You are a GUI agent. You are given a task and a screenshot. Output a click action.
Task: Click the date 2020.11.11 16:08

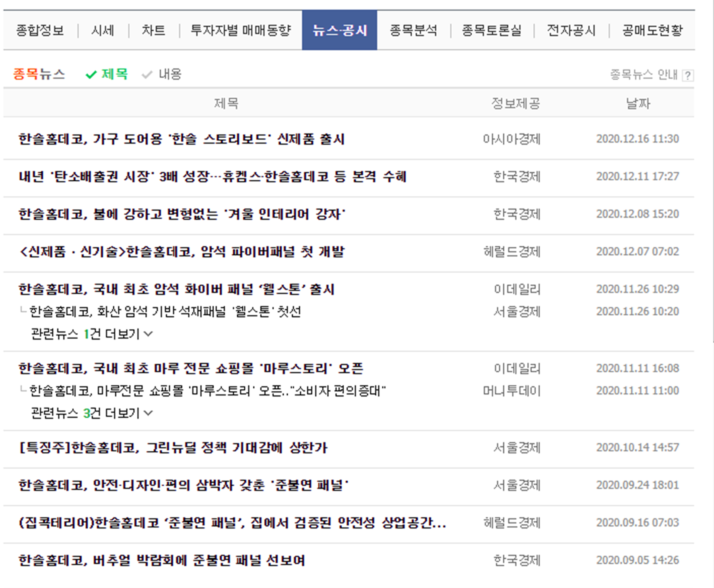pyautogui.click(x=638, y=368)
